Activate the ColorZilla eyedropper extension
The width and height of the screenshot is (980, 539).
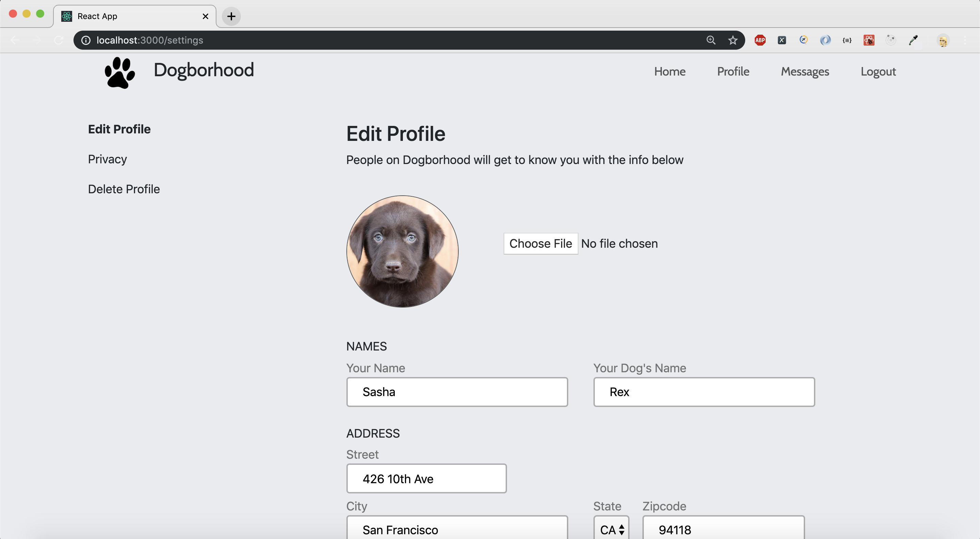[913, 40]
